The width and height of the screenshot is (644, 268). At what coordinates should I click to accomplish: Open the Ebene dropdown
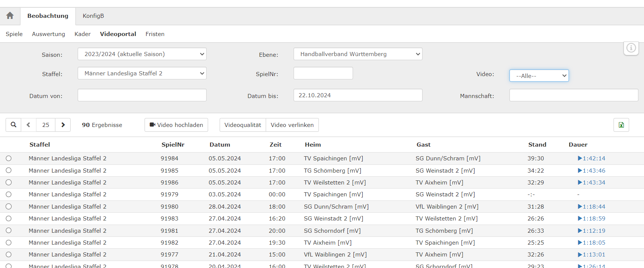pos(358,54)
